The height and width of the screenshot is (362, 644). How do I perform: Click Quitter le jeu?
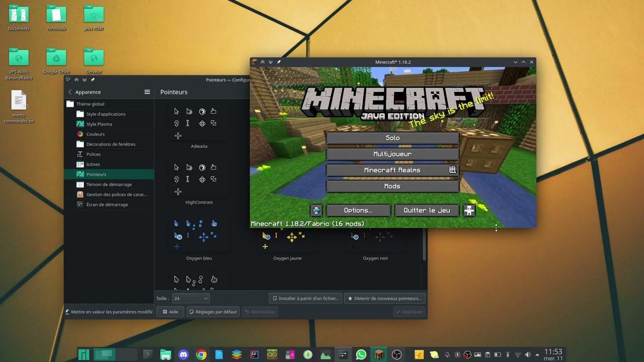click(427, 210)
